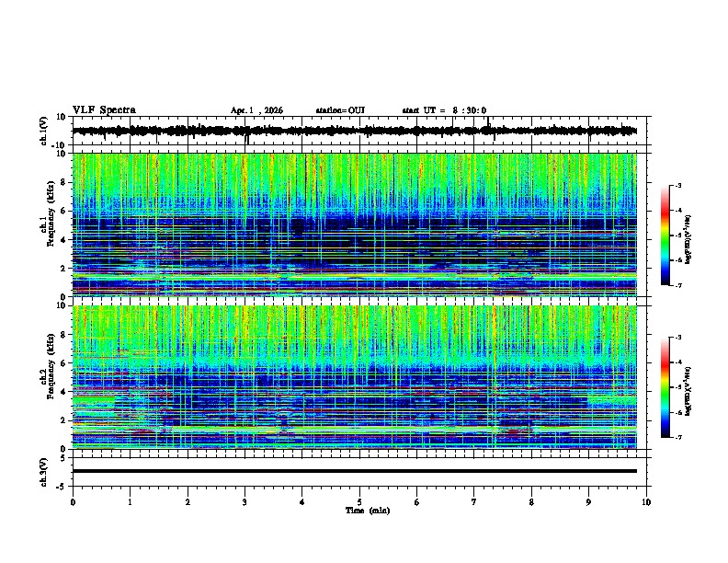Screen dimensions: 728x563
Task: Select the "start UT = 8 :30: 0" text
Action: (x=444, y=110)
